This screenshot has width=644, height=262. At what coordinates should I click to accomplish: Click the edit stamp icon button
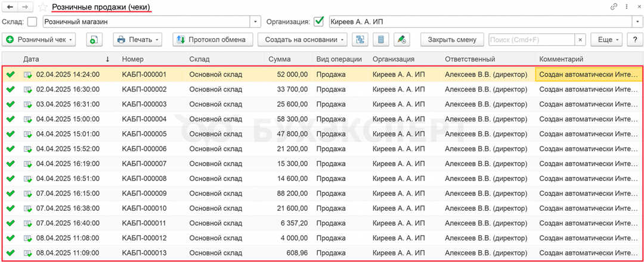point(402,40)
